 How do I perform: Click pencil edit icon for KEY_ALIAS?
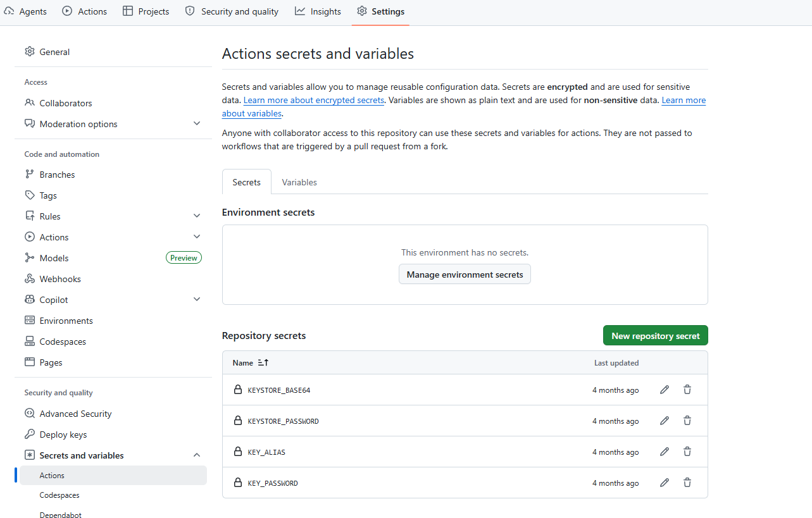tap(664, 452)
